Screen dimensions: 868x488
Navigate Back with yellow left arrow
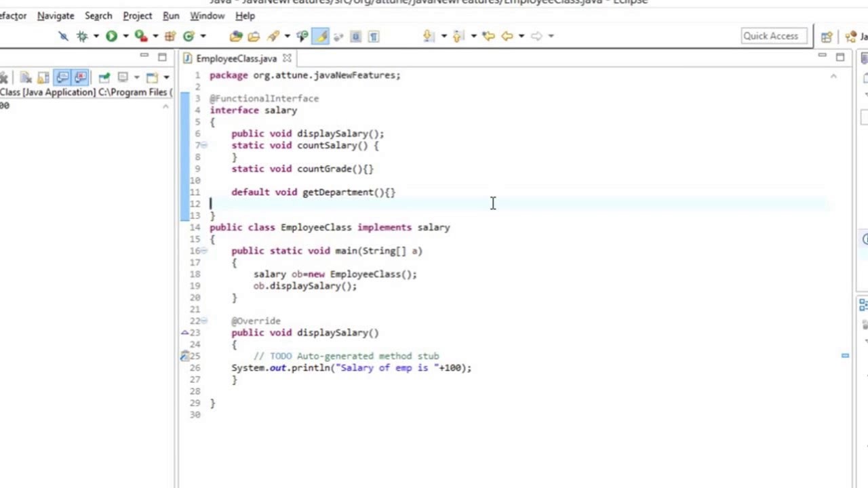click(x=507, y=36)
